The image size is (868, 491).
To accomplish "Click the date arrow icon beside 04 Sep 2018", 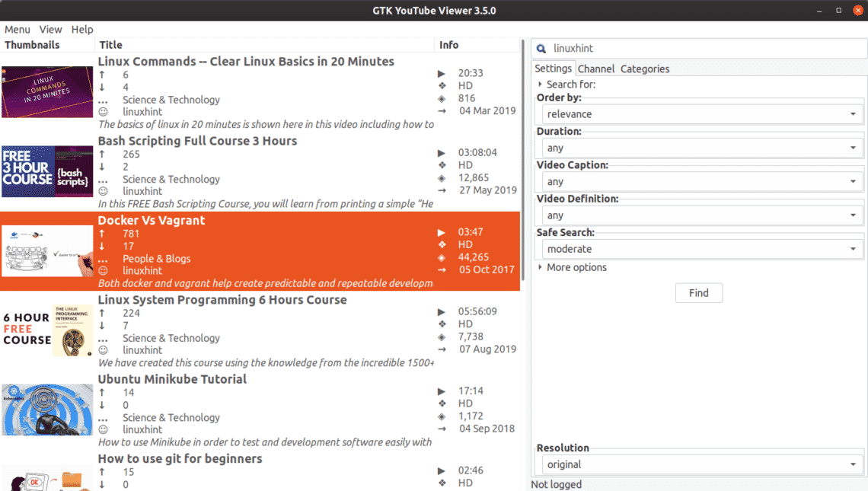I will (442, 429).
